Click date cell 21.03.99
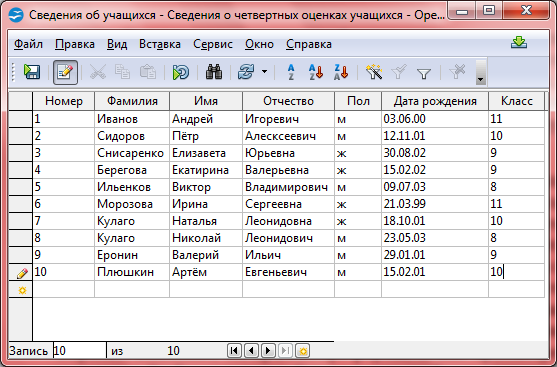The height and width of the screenshot is (367, 557). tap(435, 204)
